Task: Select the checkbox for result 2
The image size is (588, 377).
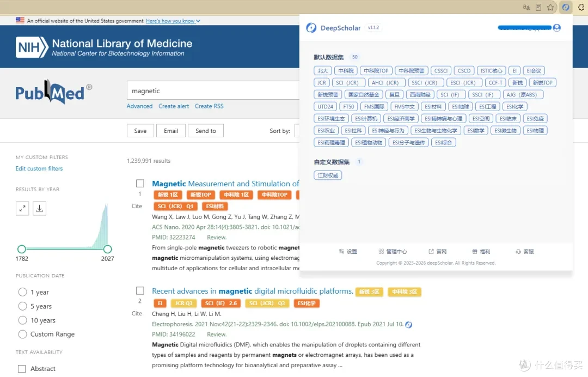Action: 140,291
